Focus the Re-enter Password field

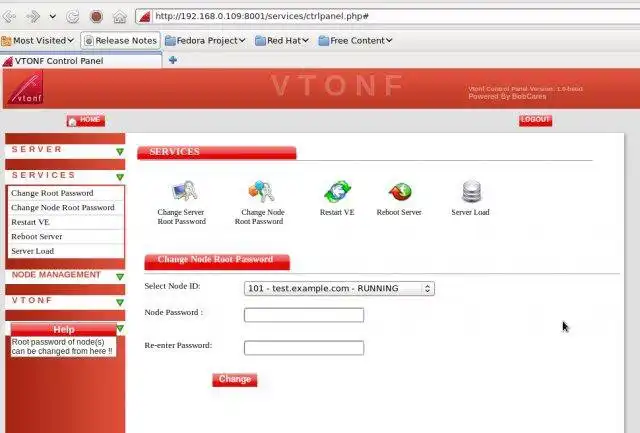coord(304,348)
